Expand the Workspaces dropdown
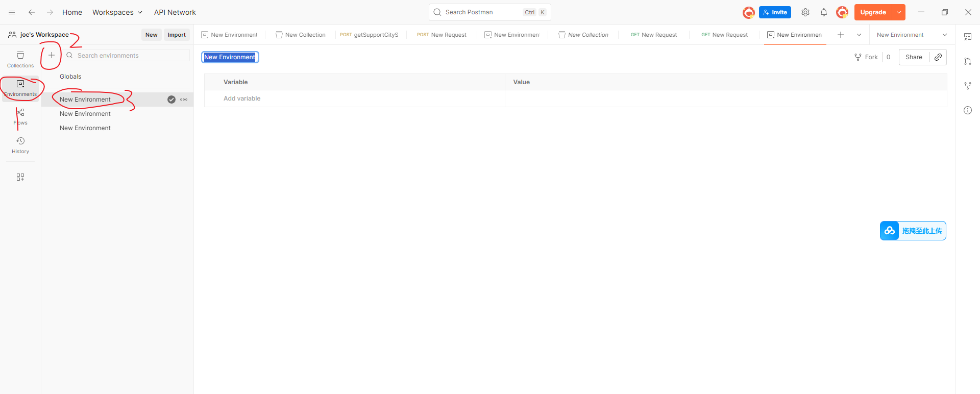980x394 pixels. (x=117, y=12)
